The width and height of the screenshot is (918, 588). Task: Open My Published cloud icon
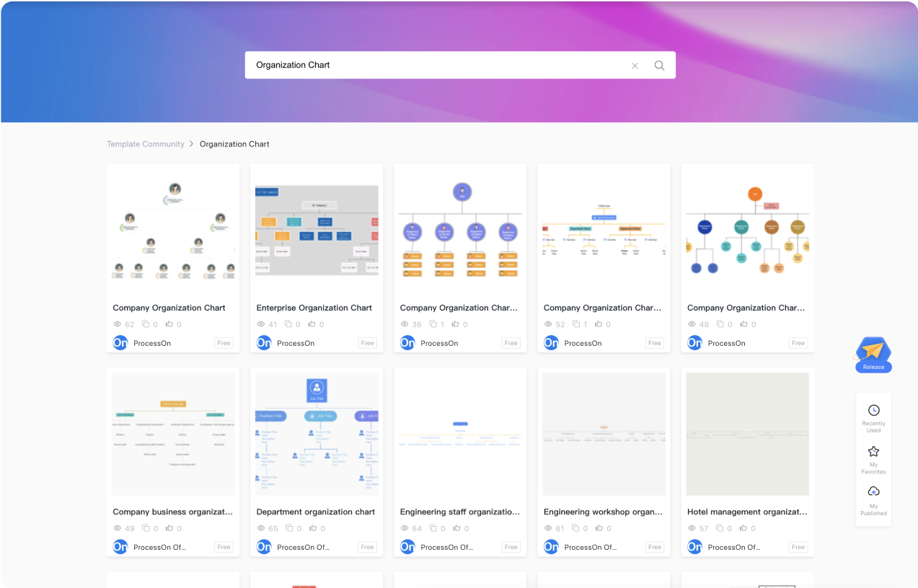[x=873, y=492]
